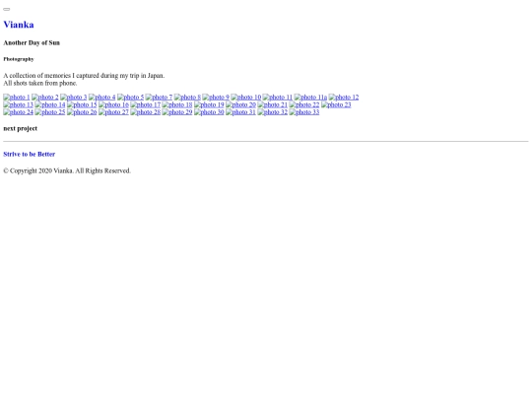Open the photo 19 thumbnail link
This screenshot has width=532, height=399.
point(209,104)
